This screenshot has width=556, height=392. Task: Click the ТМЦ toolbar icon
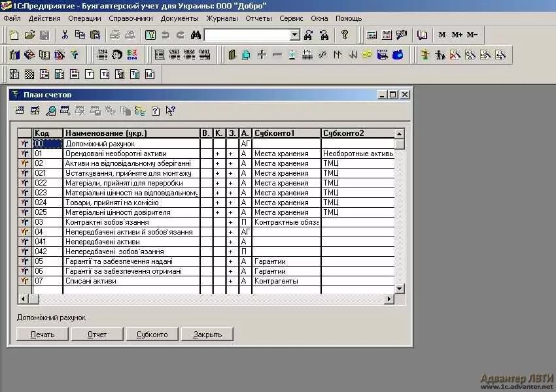(x=102, y=54)
